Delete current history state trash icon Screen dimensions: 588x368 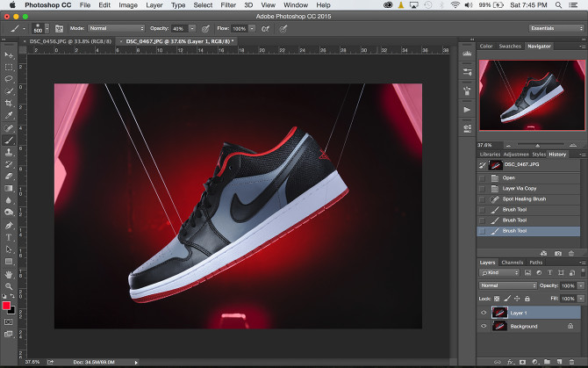[571, 254]
